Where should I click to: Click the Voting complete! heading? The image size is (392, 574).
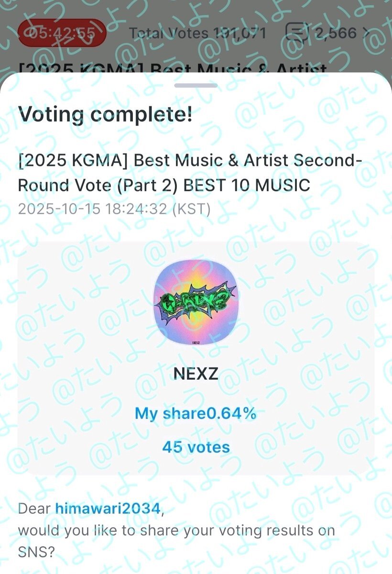tap(105, 115)
